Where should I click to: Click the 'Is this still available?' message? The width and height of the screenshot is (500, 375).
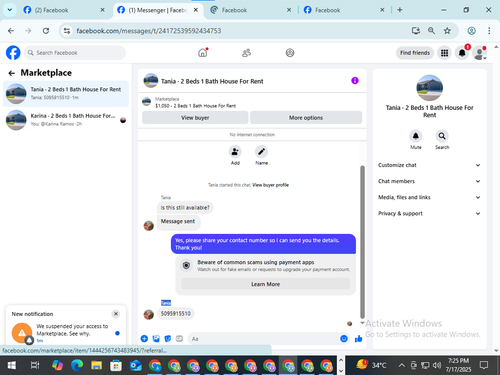coord(185,208)
